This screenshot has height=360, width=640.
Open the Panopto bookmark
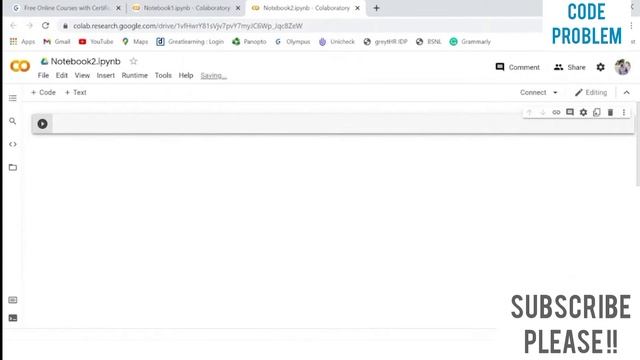[249, 42]
